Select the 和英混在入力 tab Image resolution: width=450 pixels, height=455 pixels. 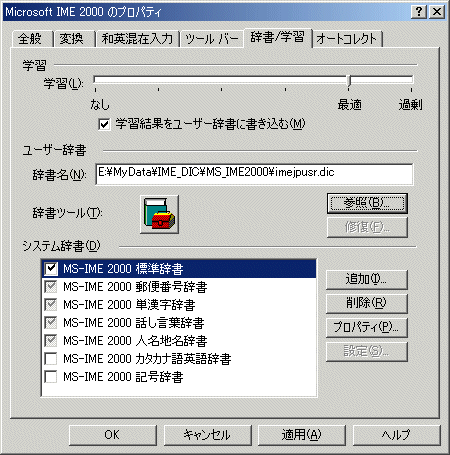click(x=137, y=39)
